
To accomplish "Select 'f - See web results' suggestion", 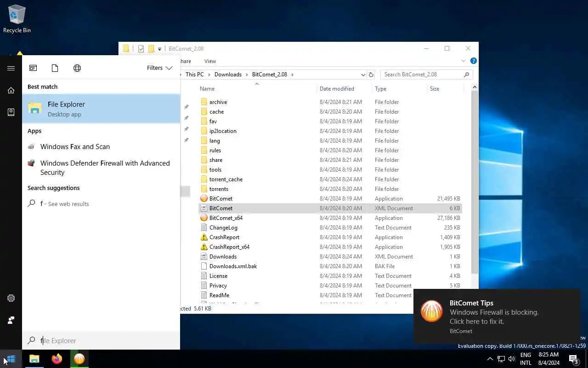I will 101,204.
